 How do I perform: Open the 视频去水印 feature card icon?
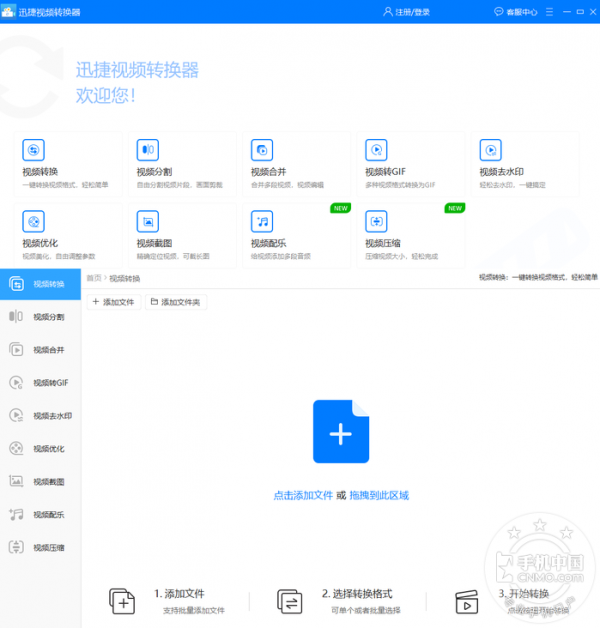[x=491, y=150]
